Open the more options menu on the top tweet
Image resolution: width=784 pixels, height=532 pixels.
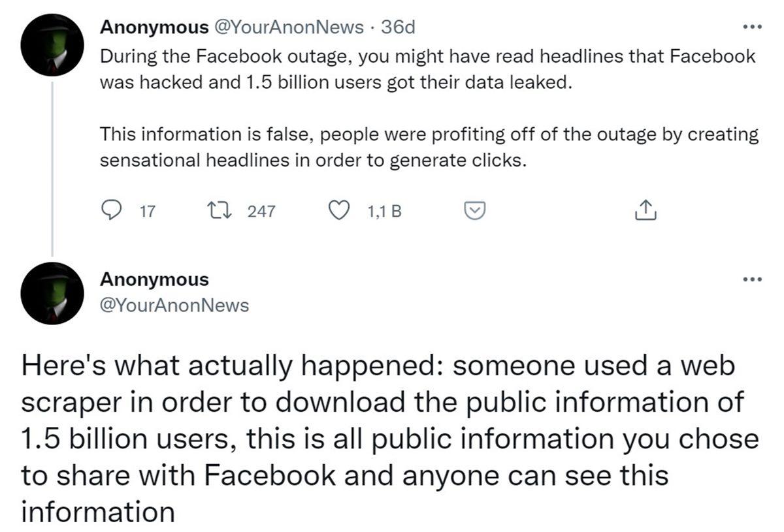753,26
